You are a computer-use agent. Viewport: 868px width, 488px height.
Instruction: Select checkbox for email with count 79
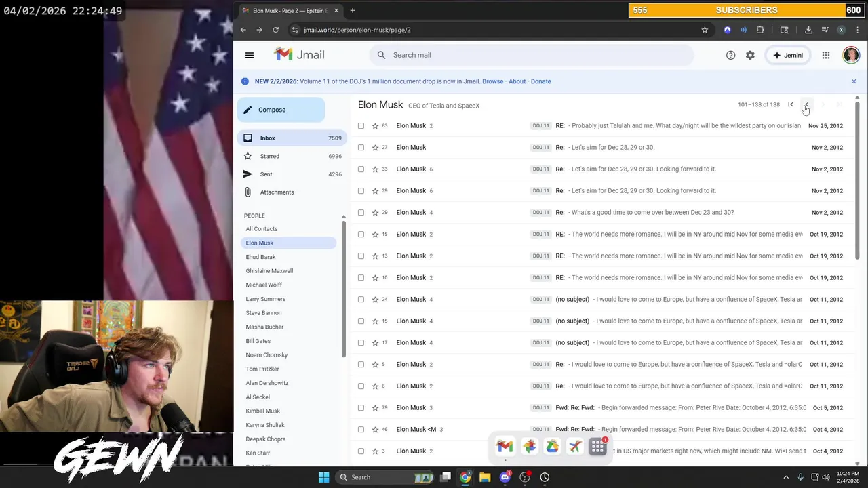pyautogui.click(x=361, y=408)
